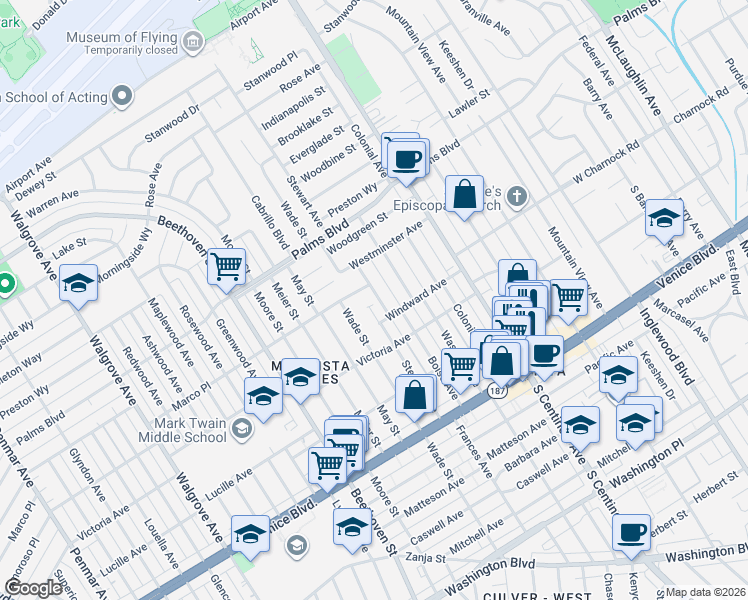
Task: Click the Museum of Flying label
Action: pyautogui.click(x=122, y=37)
